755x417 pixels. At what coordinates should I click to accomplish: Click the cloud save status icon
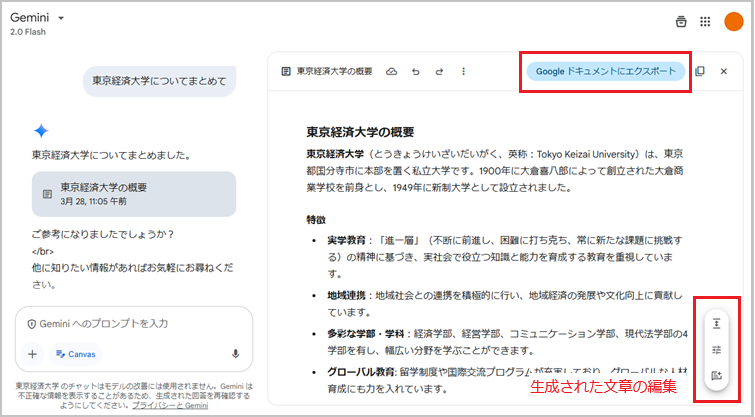[x=391, y=71]
